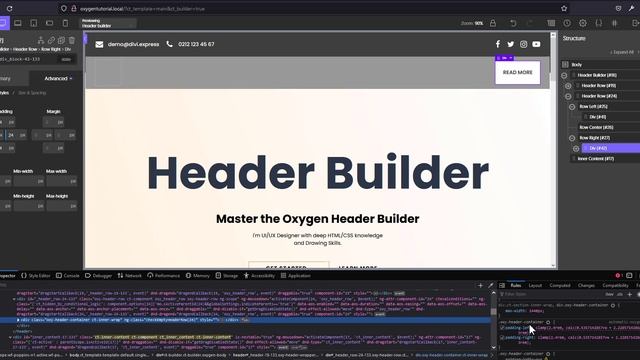The image size is (640, 360).
Task: Switch to the Changes sidebar tab
Action: 586,286
